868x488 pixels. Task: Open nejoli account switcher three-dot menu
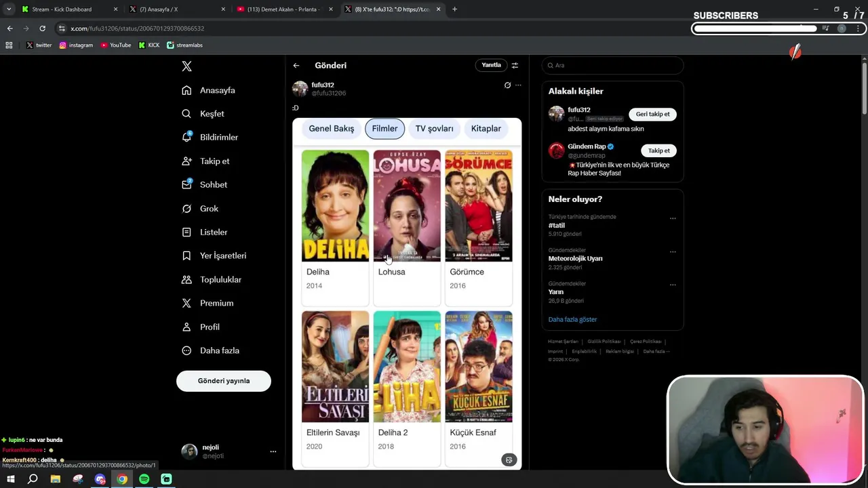[273, 451]
